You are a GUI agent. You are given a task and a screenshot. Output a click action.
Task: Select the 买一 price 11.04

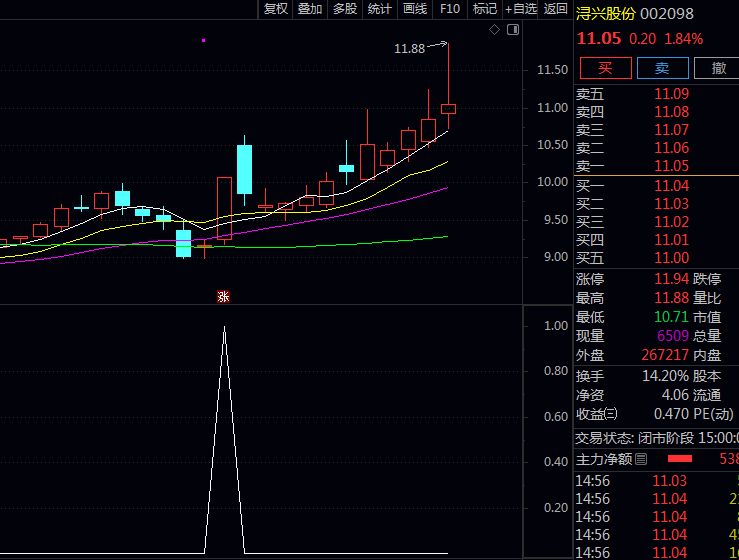(671, 186)
